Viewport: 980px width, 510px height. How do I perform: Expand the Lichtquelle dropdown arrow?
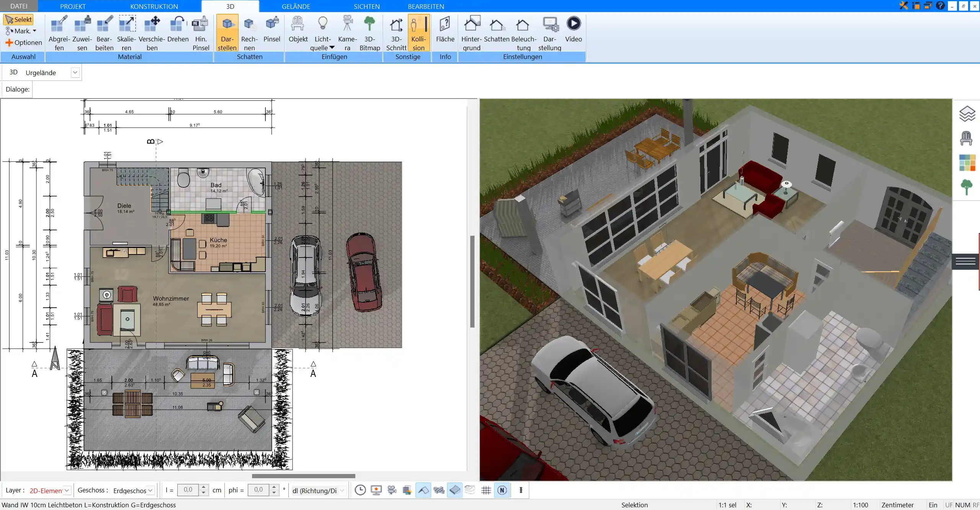[332, 48]
